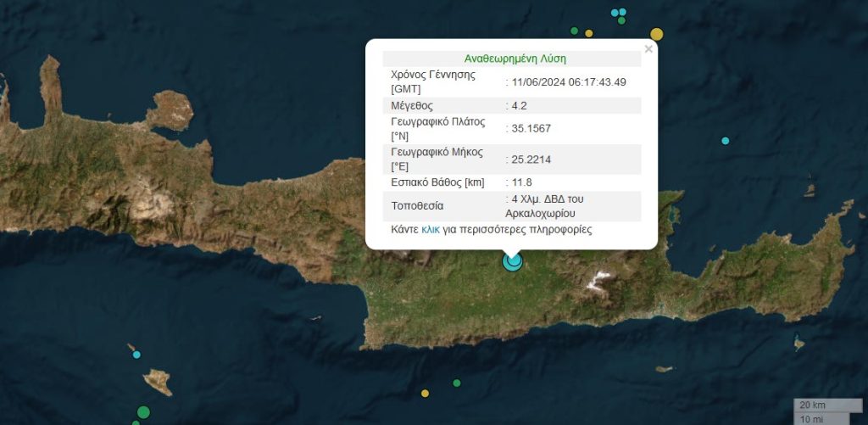Click the 'Αναθεωρημένη Λύση' popup heading
This screenshot has height=425, width=868.
(515, 59)
